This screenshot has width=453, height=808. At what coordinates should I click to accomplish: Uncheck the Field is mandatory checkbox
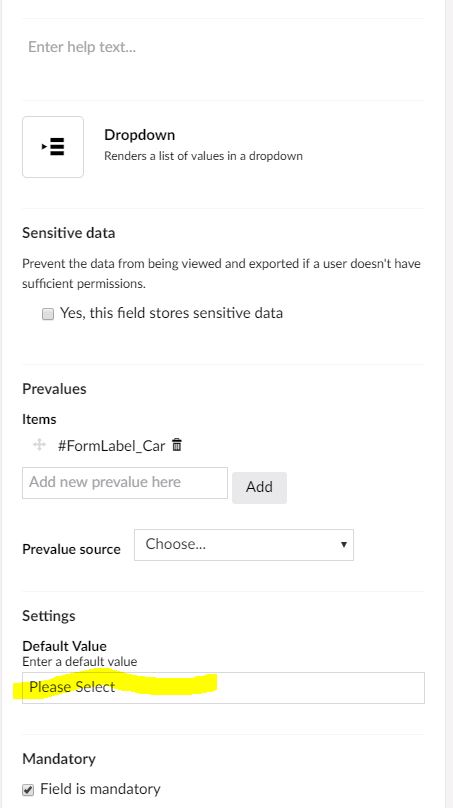[x=28, y=789]
